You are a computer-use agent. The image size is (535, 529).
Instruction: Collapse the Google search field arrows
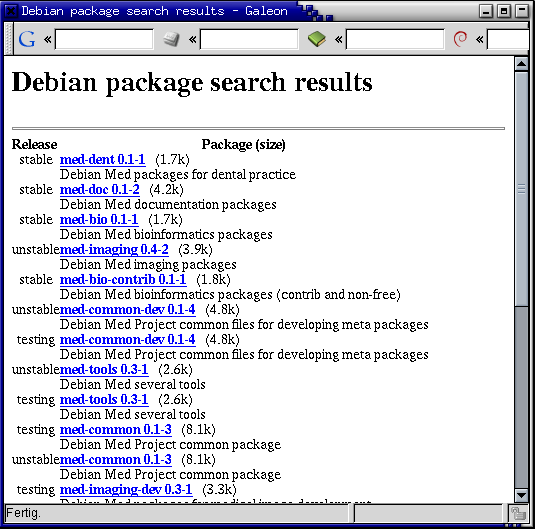[48, 40]
